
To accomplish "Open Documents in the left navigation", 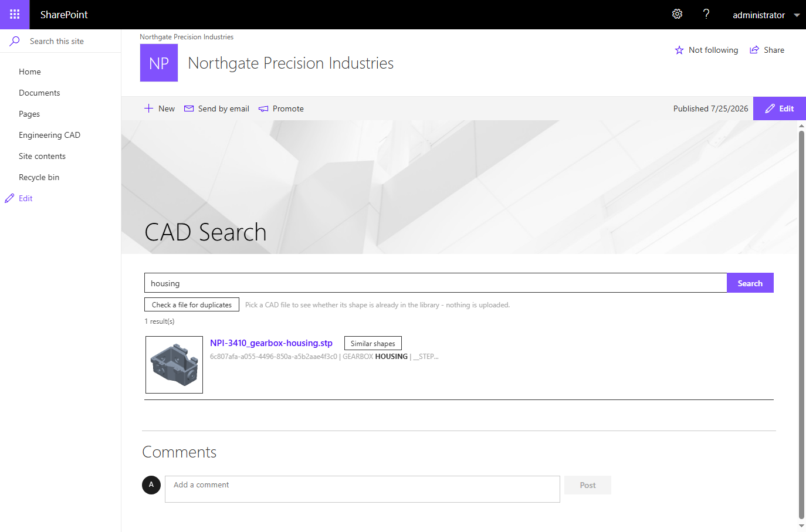I will [39, 93].
